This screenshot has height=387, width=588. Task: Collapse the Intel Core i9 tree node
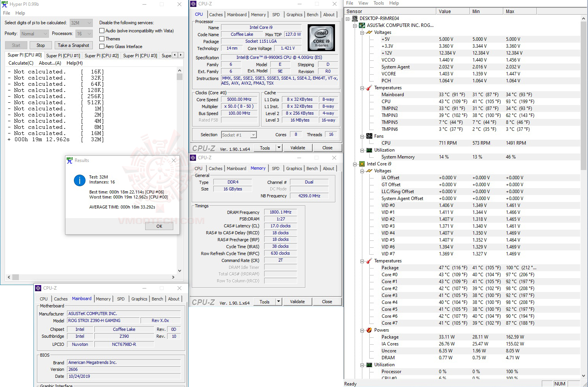coord(355,164)
